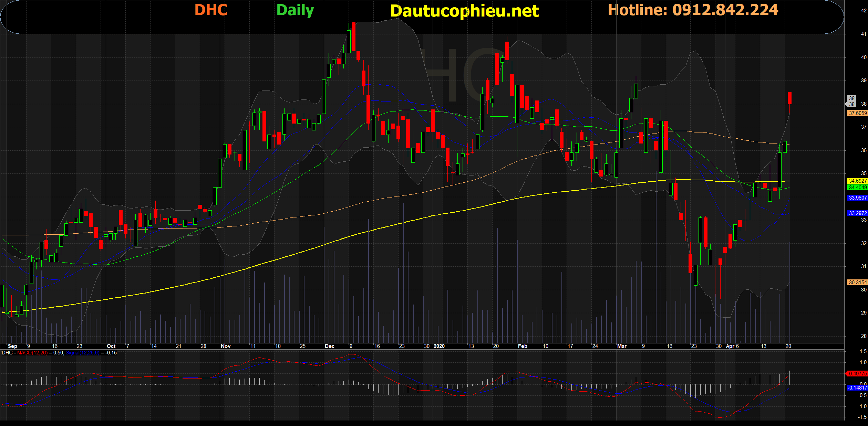Click the blue 33.2972 price tag
The width and height of the screenshot is (868, 426).
[857, 213]
